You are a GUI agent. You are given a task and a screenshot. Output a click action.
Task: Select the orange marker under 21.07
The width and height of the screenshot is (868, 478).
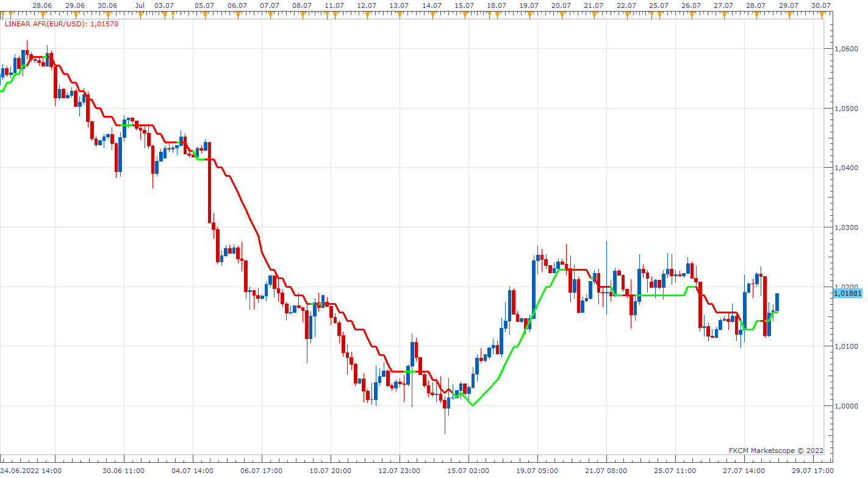tap(594, 14)
